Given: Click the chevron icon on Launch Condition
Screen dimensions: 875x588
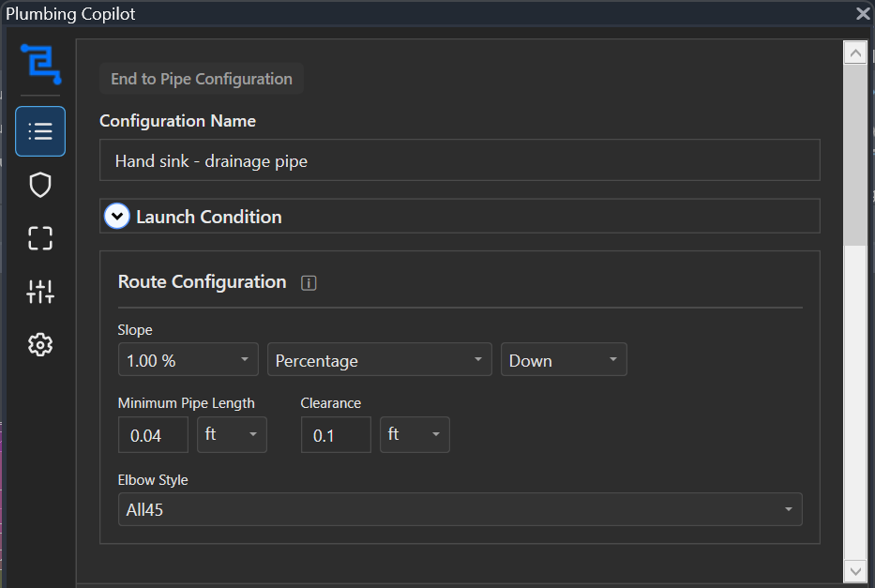Looking at the screenshot, I should (117, 216).
